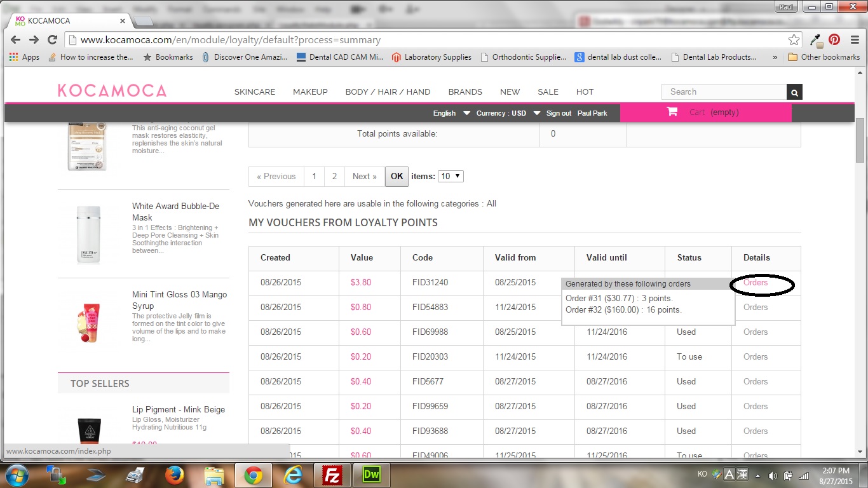The width and height of the screenshot is (868, 488).
Task: Open File Explorer from the taskbar
Action: tap(213, 475)
